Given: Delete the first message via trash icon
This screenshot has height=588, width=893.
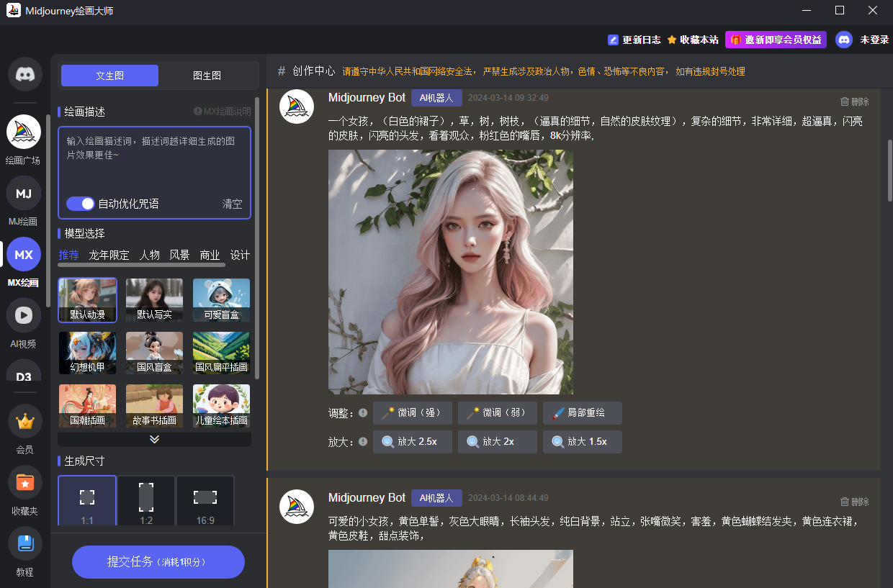Looking at the screenshot, I should [854, 101].
